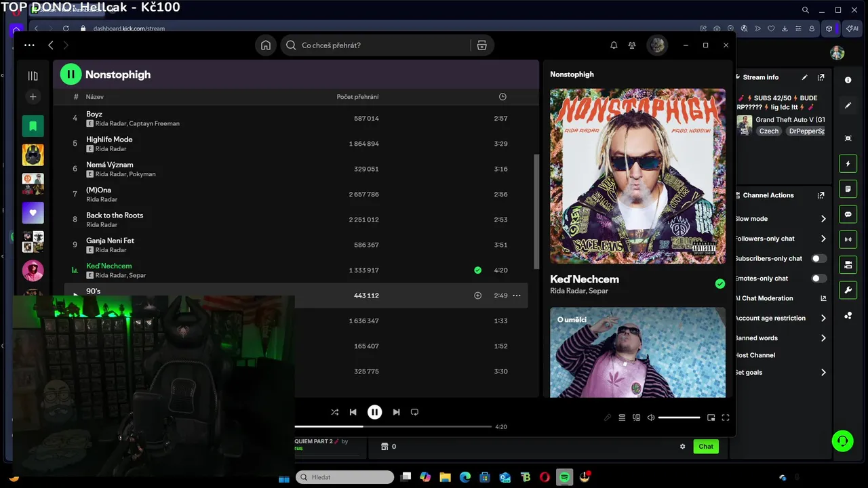Sort tracks by the 'Název' column header
Screen dimensions: 868x488
(x=94, y=97)
